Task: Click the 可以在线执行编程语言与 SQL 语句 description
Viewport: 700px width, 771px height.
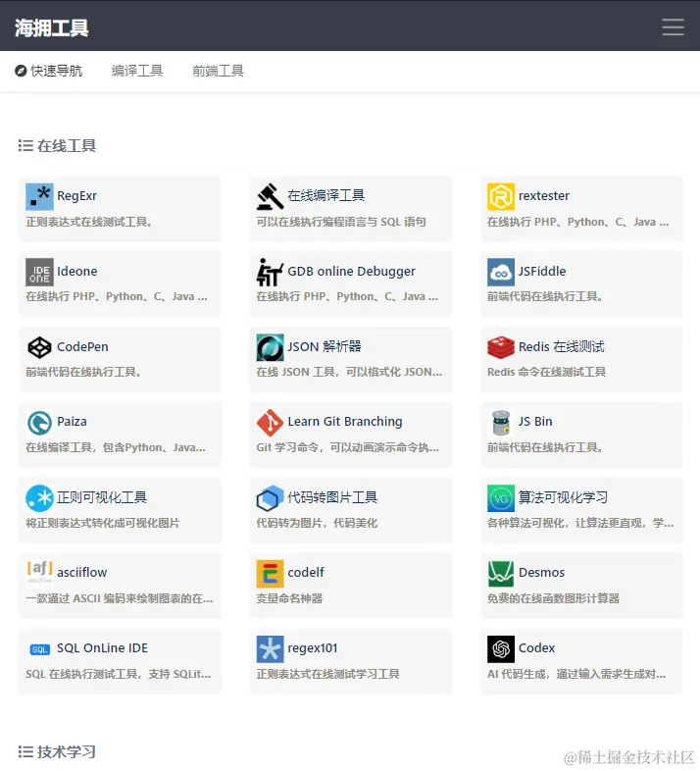Action: (x=341, y=222)
